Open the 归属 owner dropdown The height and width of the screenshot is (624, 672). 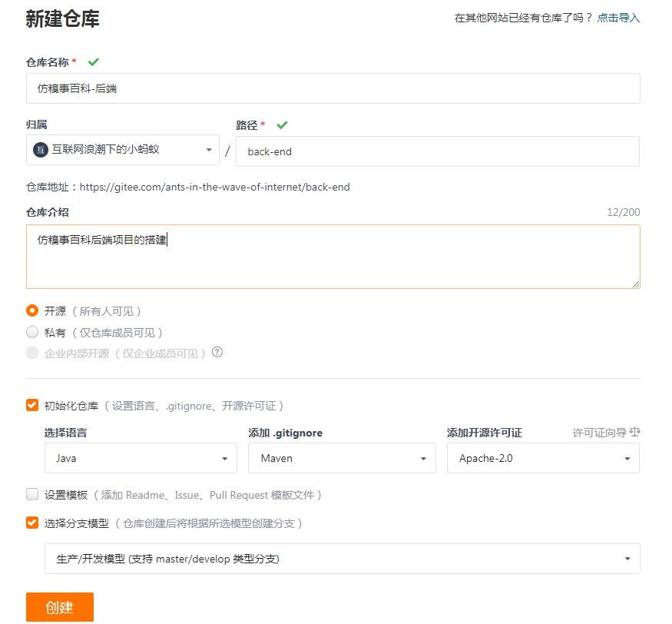coord(123,150)
